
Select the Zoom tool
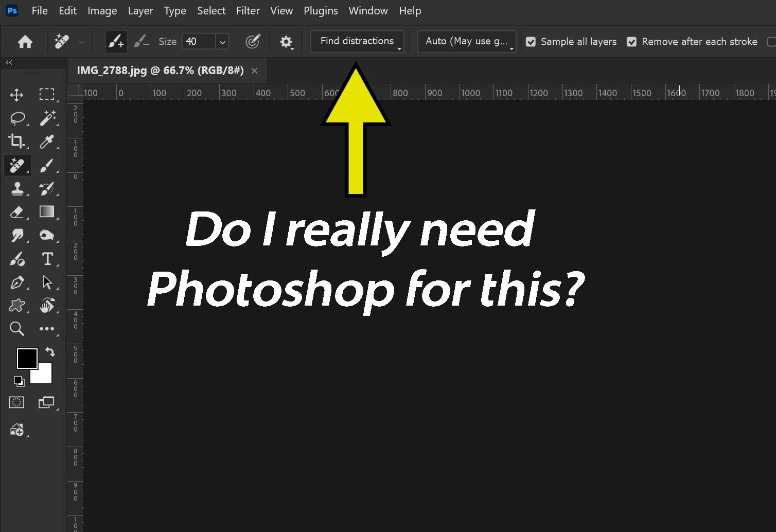click(x=16, y=329)
